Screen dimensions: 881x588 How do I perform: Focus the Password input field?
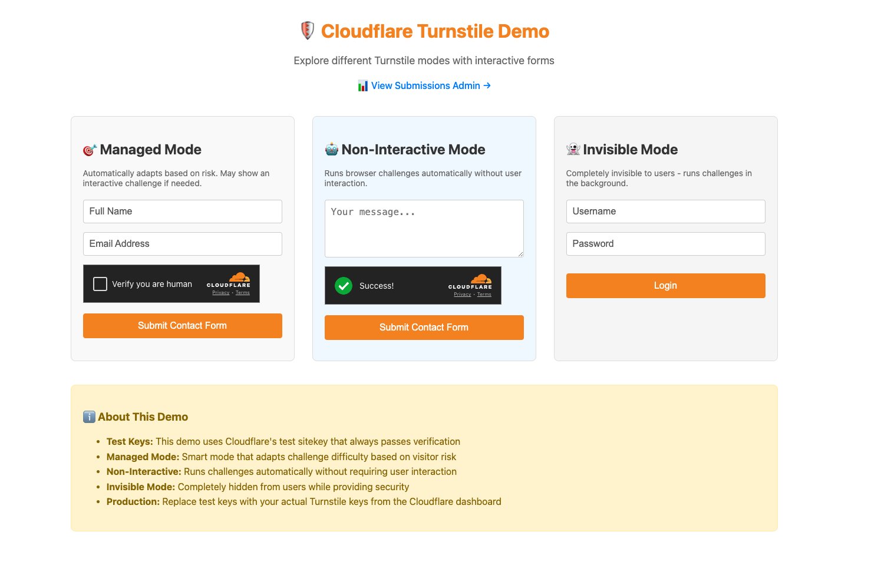pyautogui.click(x=666, y=244)
